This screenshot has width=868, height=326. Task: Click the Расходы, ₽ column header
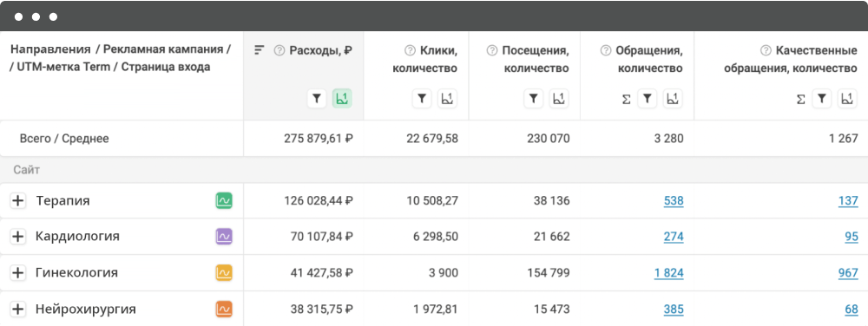[x=321, y=50]
